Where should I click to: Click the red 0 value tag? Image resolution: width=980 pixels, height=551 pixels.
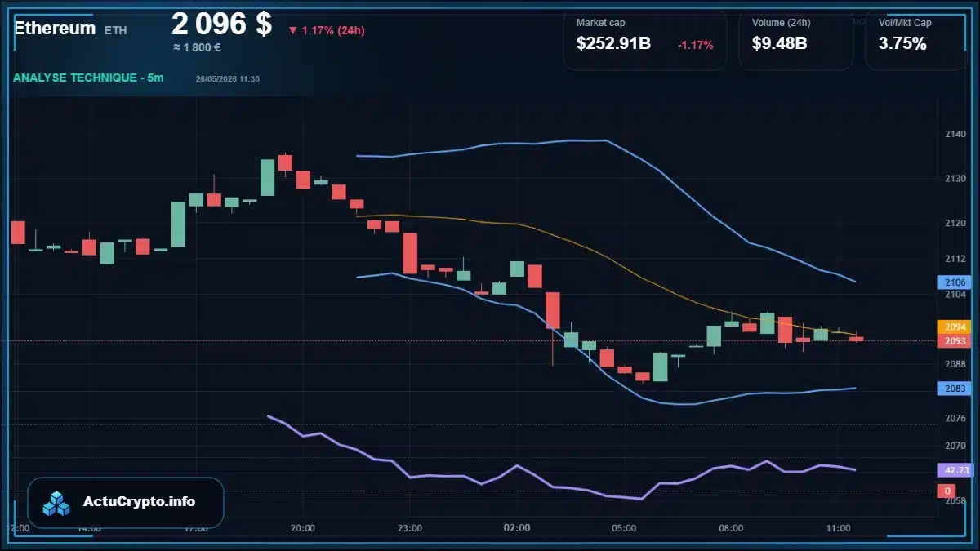pyautogui.click(x=947, y=491)
